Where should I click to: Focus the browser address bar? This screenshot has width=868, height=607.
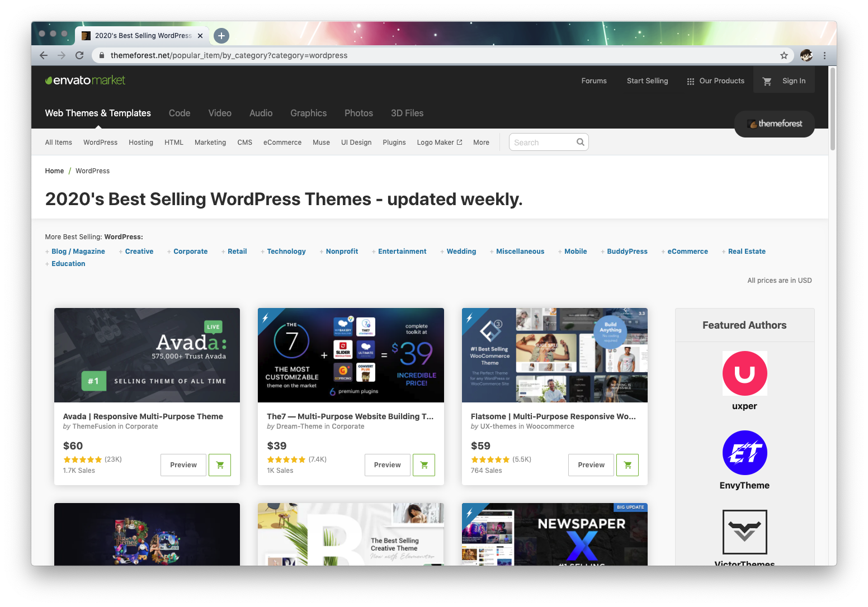[436, 55]
